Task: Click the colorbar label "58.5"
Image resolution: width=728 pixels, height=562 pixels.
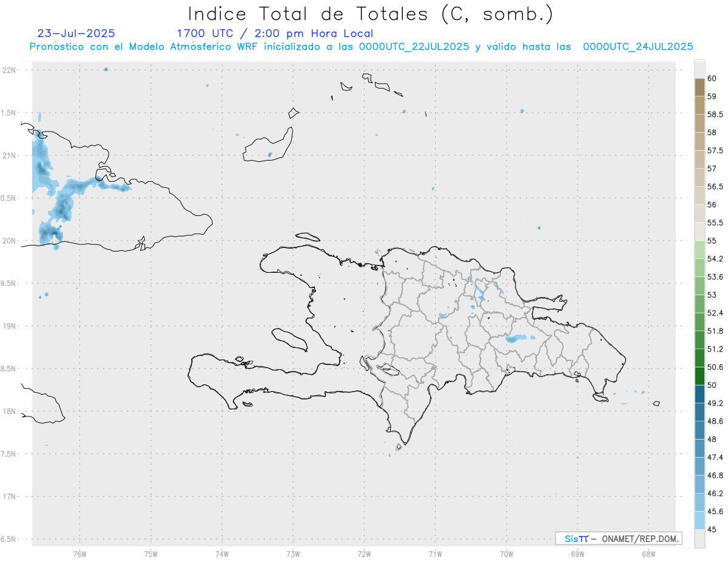Action: [715, 115]
